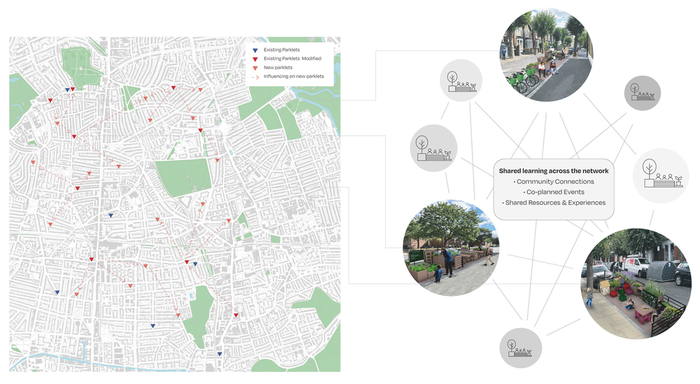Click the blue map marker nearest the canal

220,354
